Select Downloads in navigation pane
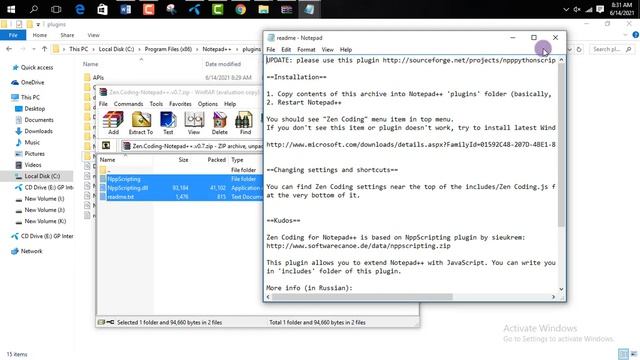 38,131
